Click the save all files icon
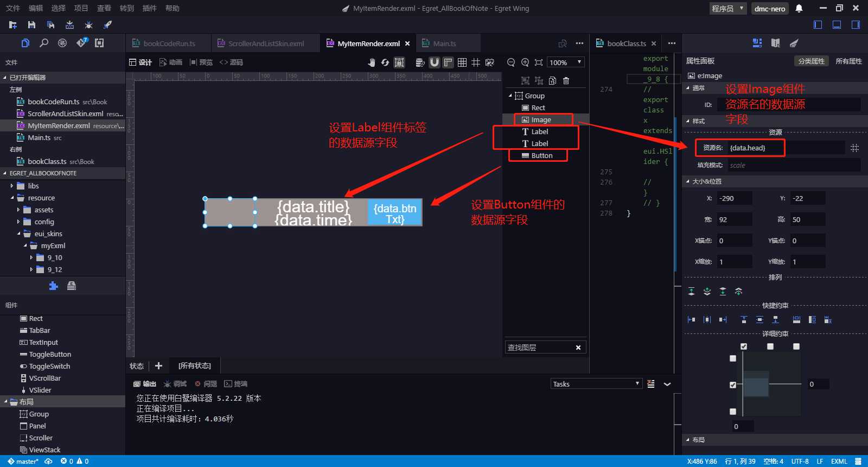 (x=50, y=25)
